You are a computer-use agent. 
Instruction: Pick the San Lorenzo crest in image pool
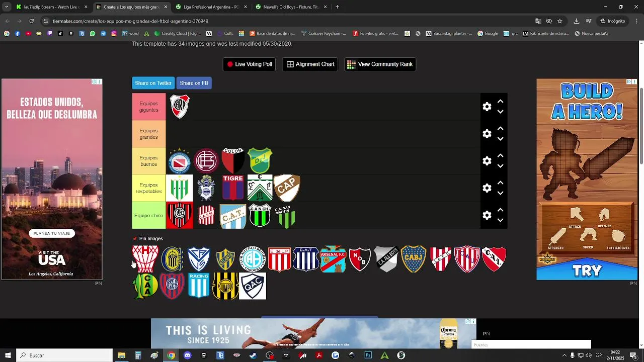(x=172, y=286)
